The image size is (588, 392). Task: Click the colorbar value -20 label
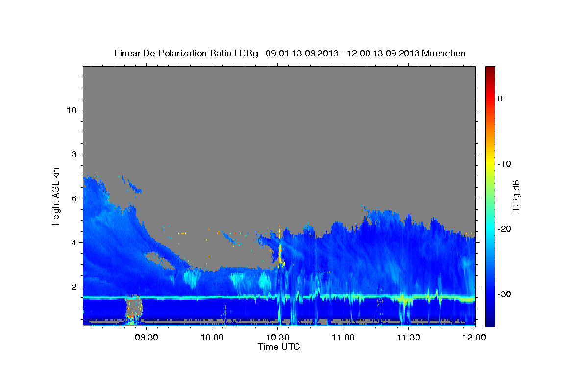coord(505,229)
